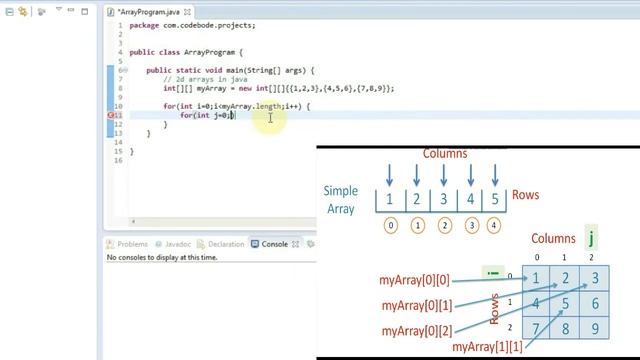
Task: Click line number 16 in the editor gutter
Action: (118, 160)
